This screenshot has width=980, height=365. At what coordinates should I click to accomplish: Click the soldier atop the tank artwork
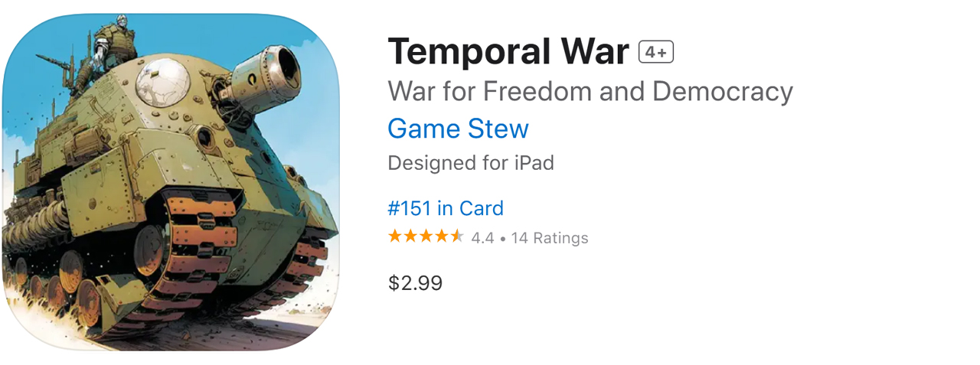point(109,46)
